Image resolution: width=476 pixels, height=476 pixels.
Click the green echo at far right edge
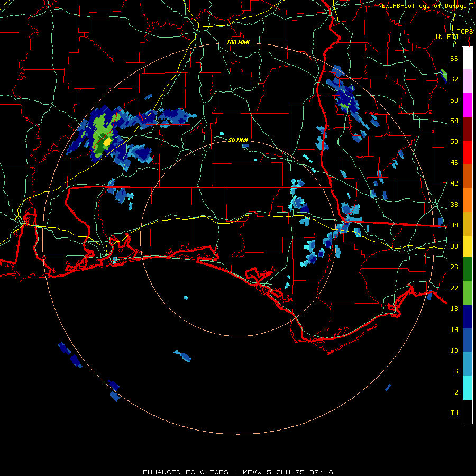click(444, 75)
